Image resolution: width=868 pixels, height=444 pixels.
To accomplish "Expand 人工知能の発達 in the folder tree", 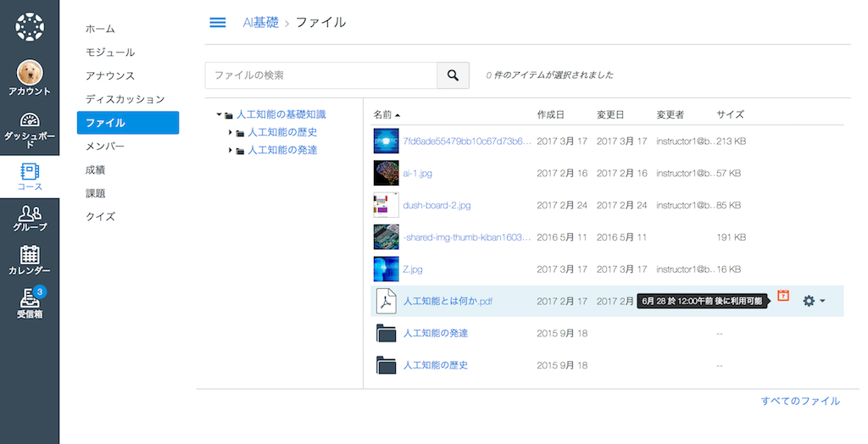I will [231, 151].
